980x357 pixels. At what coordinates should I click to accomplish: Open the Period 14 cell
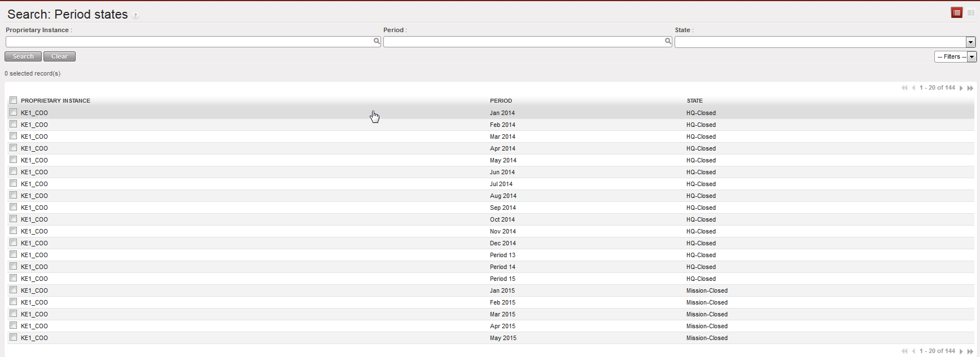click(502, 267)
